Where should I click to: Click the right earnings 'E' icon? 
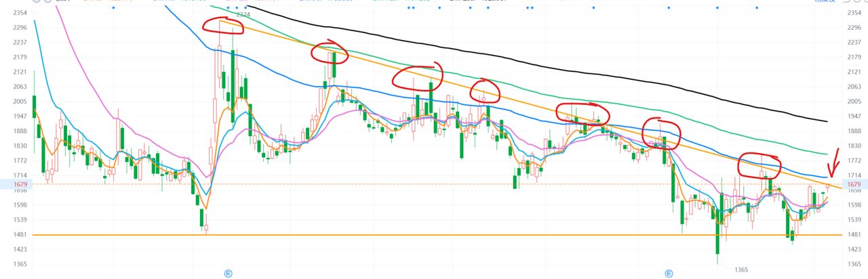pyautogui.click(x=669, y=274)
